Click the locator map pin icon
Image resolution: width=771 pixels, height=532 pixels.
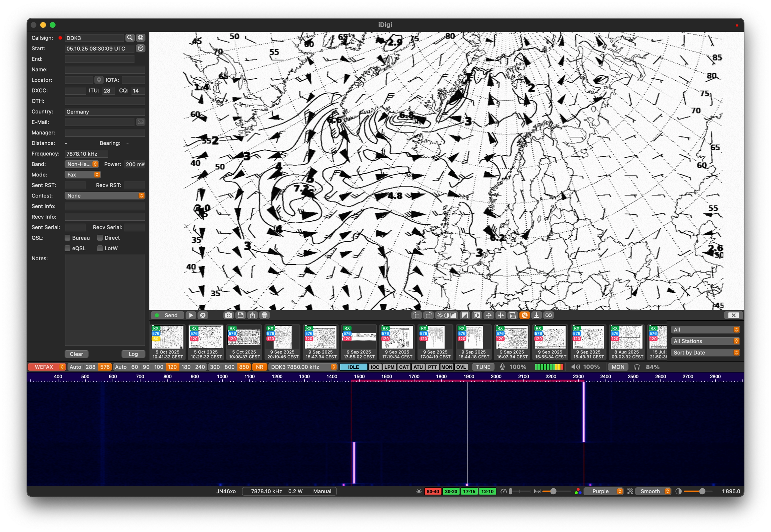[x=99, y=80]
